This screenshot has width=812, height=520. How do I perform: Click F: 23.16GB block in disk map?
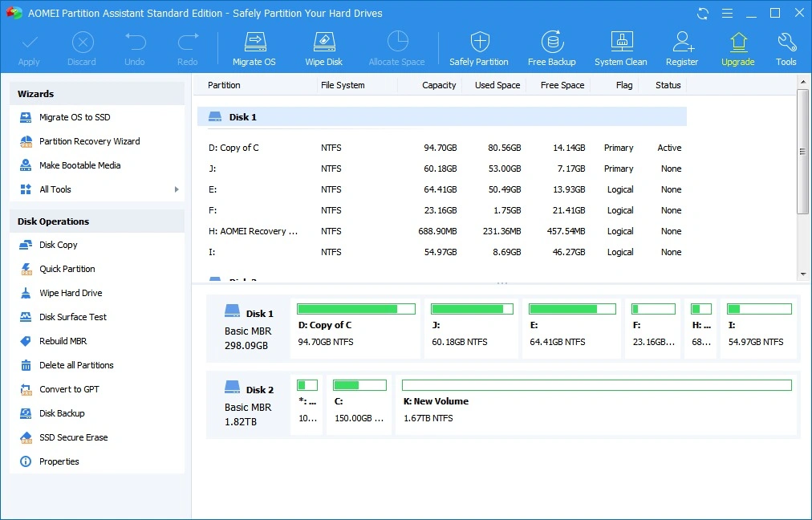tap(653, 328)
